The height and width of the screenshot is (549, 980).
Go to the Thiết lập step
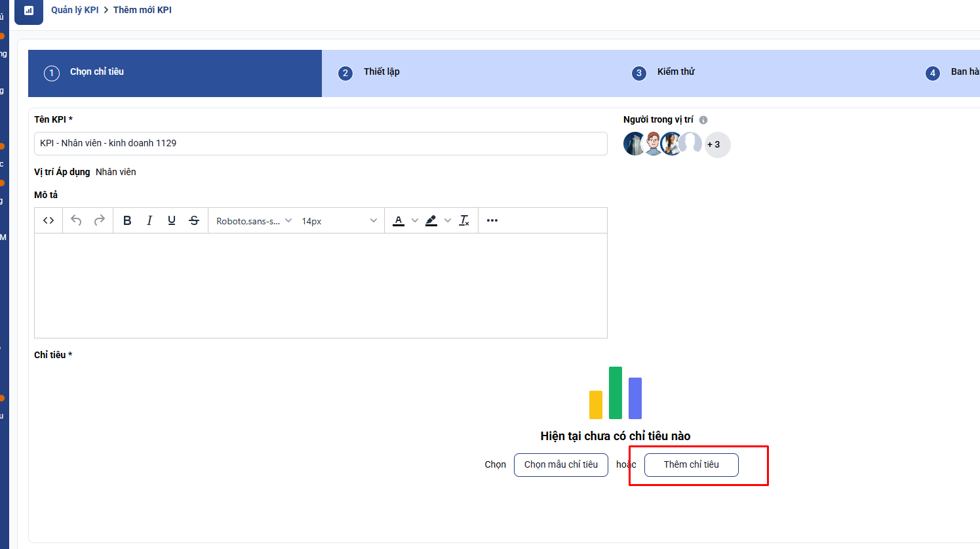click(382, 72)
